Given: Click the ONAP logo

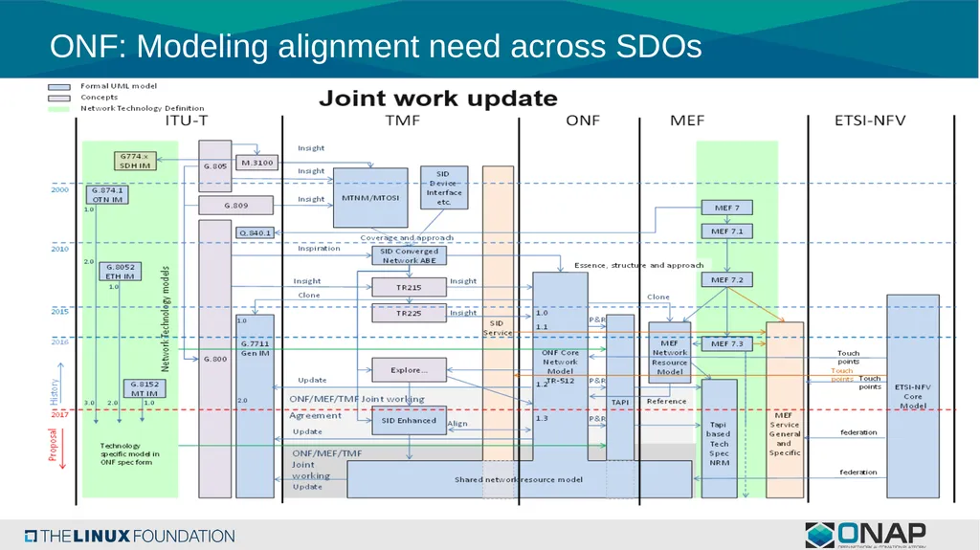Looking at the screenshot, I should (x=865, y=536).
